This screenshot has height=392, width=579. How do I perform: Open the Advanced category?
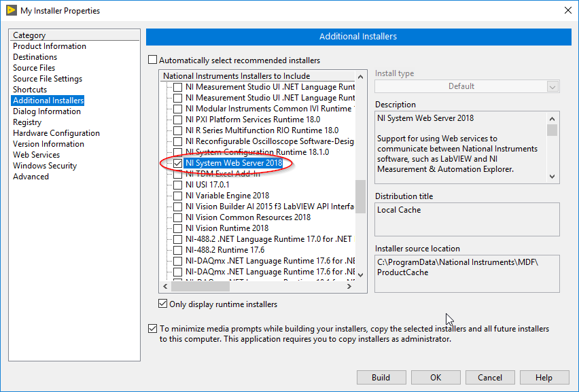pyautogui.click(x=31, y=177)
